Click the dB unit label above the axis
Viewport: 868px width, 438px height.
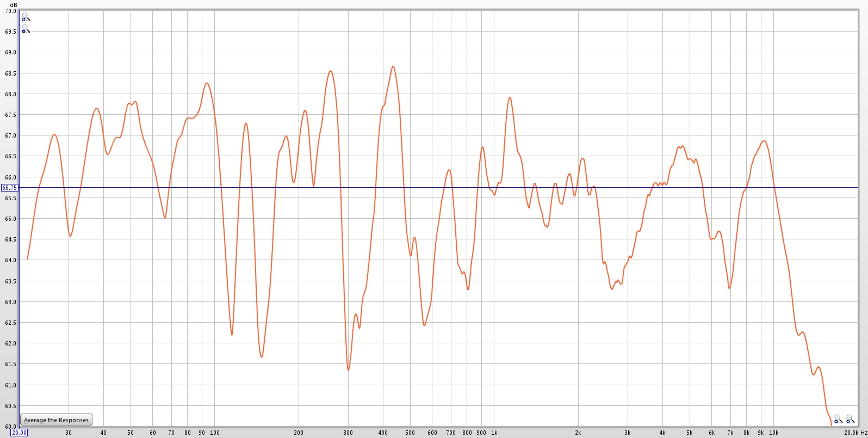click(x=14, y=5)
